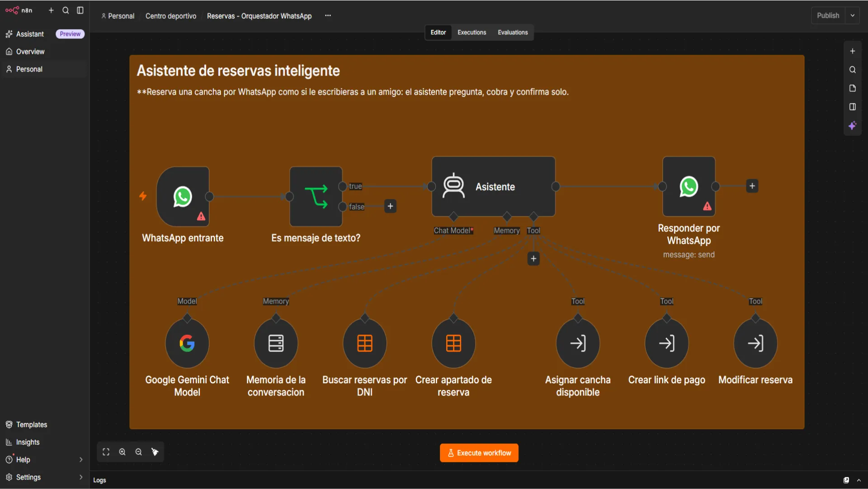Open the Responder por WhatsApp node

pos(689,186)
